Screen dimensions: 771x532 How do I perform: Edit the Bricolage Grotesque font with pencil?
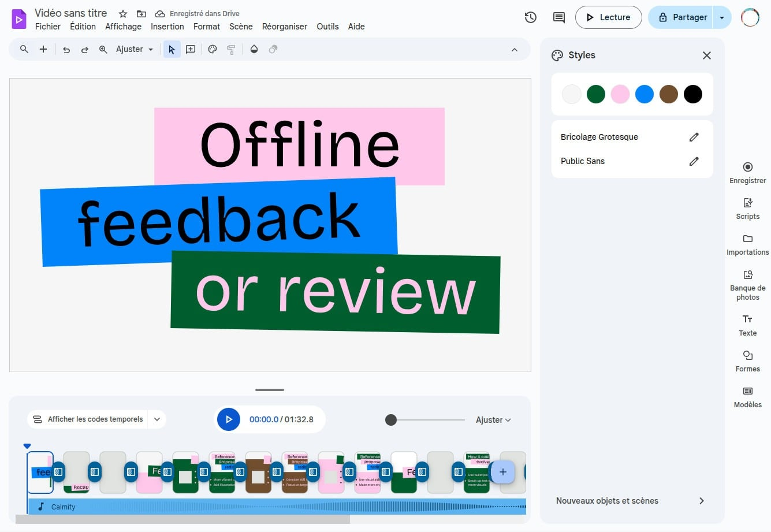pos(694,137)
